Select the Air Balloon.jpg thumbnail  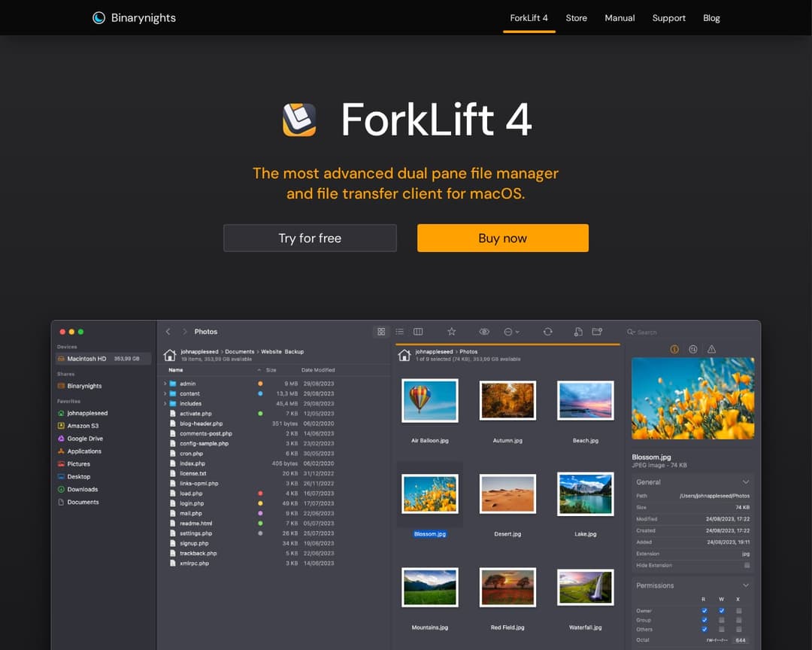pos(430,401)
